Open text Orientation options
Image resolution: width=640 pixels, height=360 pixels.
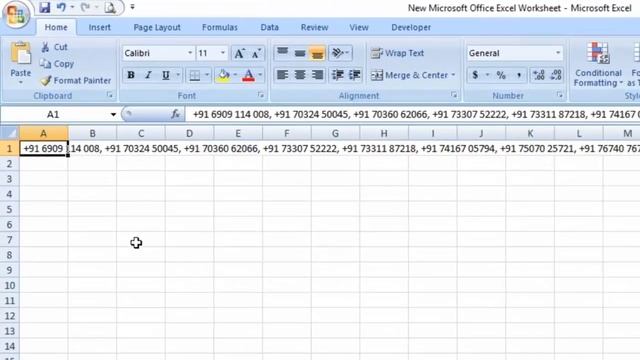tap(340, 53)
